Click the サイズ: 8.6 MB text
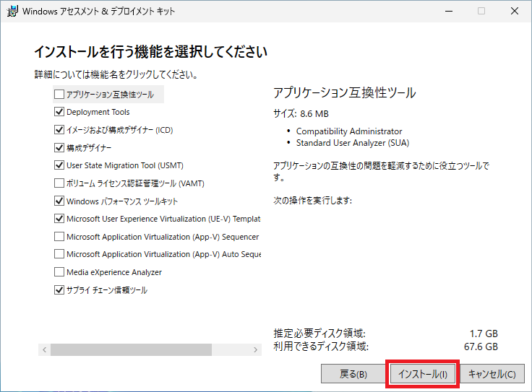 [301, 113]
